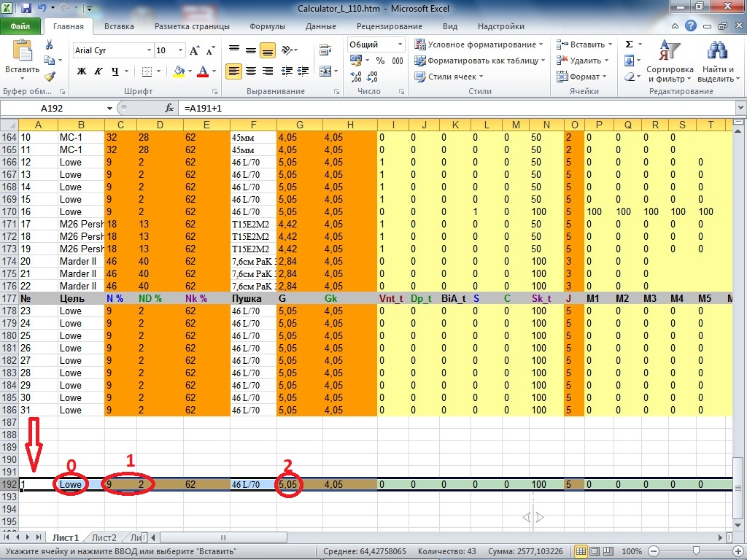Screen dimensions: 747x560
Task: Select sheet tab Лист2
Action: pos(104,537)
